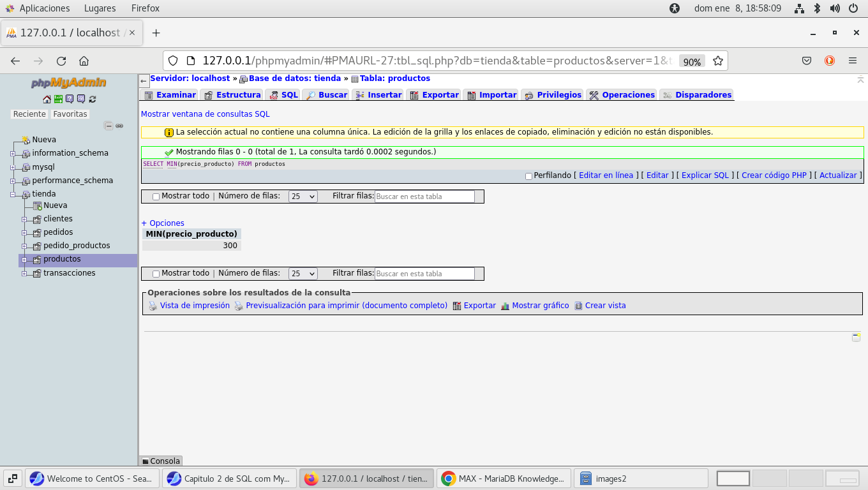Click the top Filtrar filas search field
The width and height of the screenshot is (868, 490).
(424, 197)
